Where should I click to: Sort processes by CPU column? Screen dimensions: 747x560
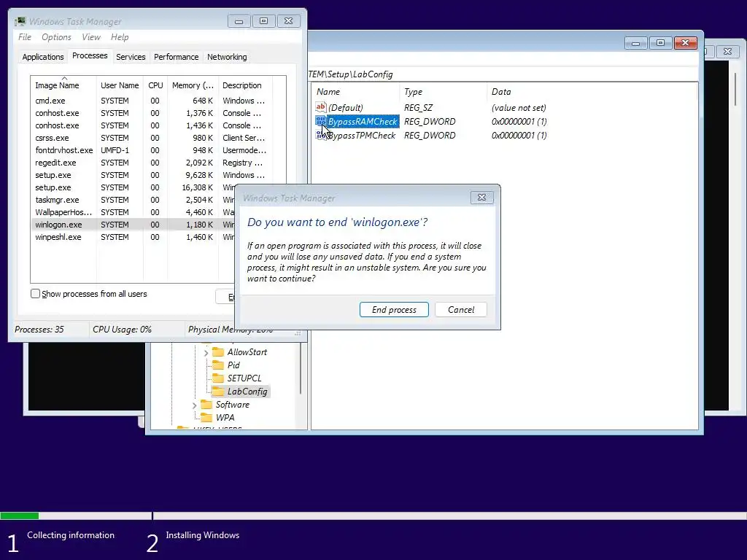(x=155, y=85)
